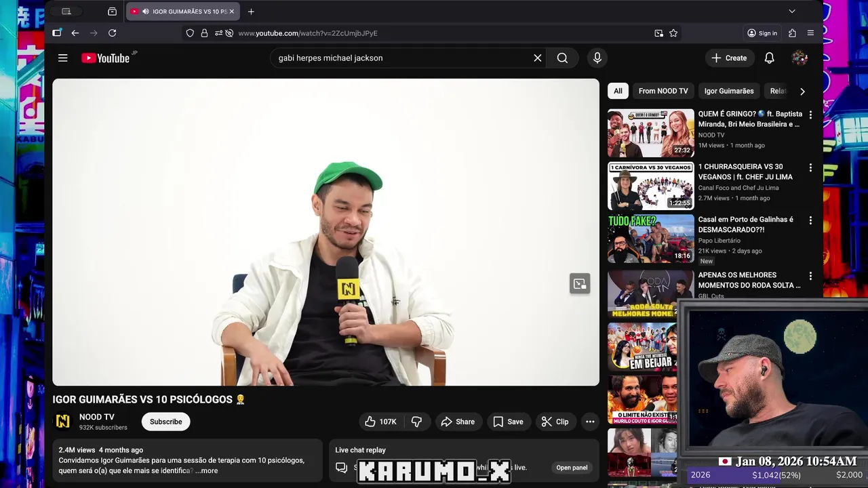Screen dimensions: 868x488
Task: Select the From NOOD TV chip
Action: [x=663, y=91]
